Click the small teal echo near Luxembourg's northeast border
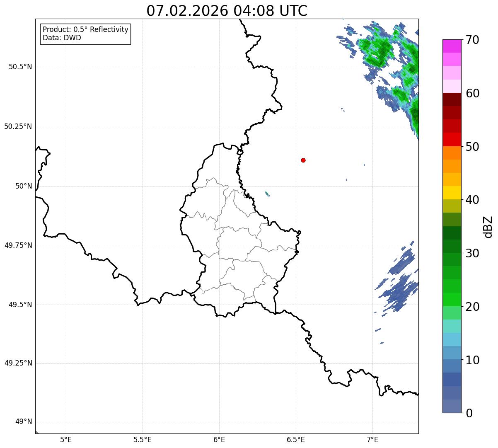 (267, 194)
